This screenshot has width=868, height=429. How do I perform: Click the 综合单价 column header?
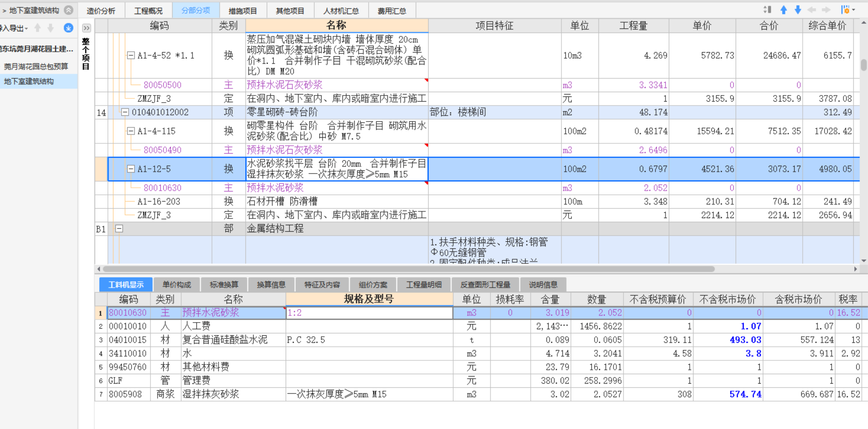click(x=827, y=26)
